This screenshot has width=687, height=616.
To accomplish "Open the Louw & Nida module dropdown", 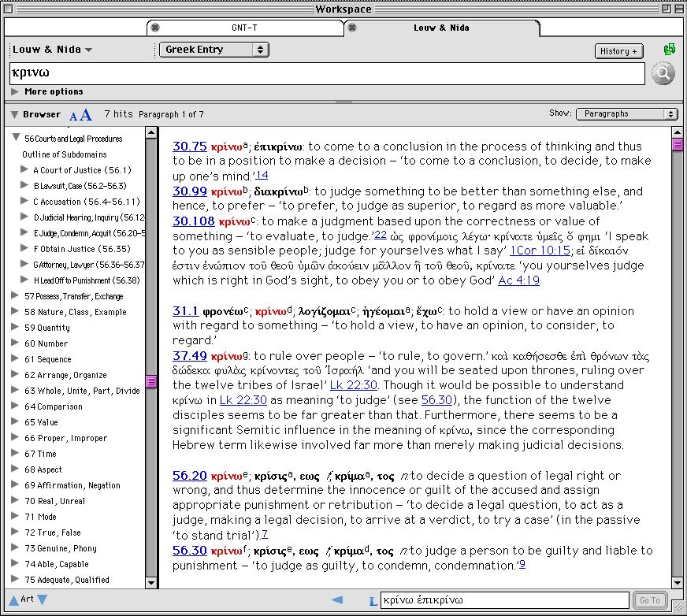I will 52,50.
